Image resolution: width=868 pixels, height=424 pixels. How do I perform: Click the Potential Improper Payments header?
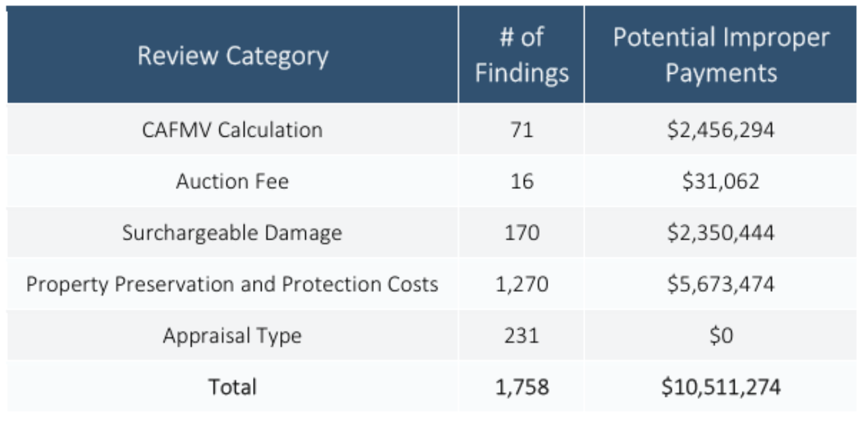721,55
